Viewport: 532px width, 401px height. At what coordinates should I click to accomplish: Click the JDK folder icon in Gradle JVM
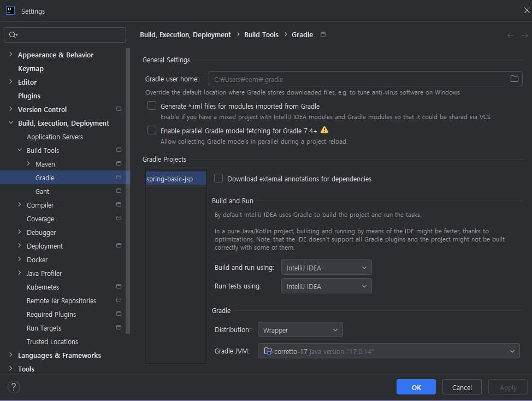(268, 351)
